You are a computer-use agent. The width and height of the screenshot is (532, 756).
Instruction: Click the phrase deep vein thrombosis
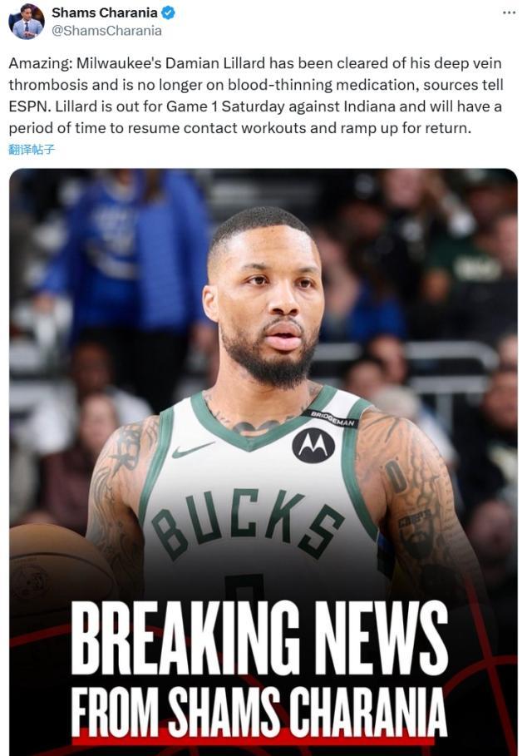tap(255, 74)
